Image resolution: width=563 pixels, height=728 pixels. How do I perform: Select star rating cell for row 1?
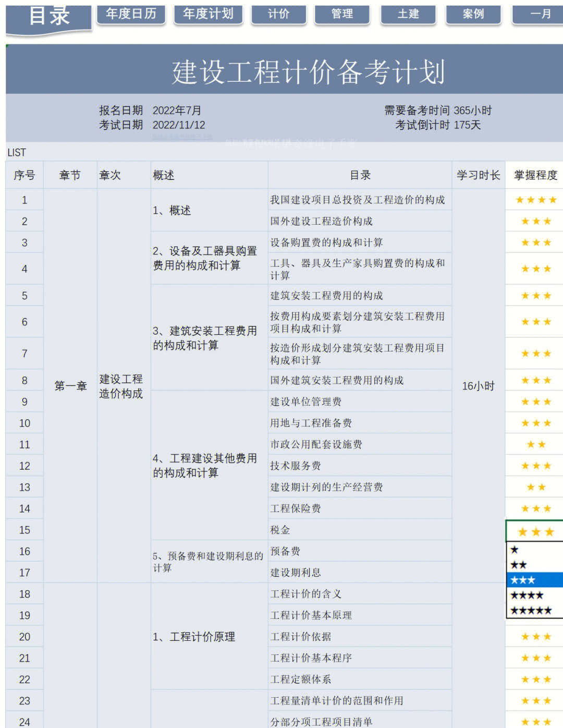point(535,200)
